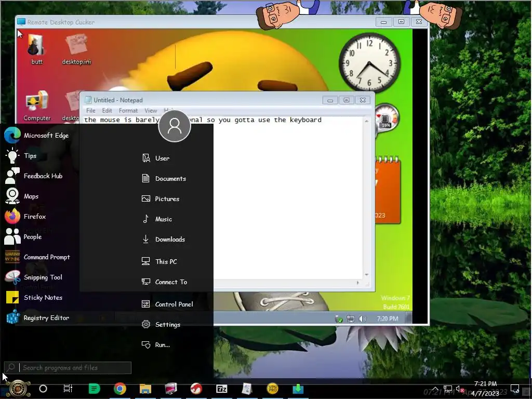This screenshot has height=399, width=532.
Task: Open Command Prompt from start menu
Action: 37,257
